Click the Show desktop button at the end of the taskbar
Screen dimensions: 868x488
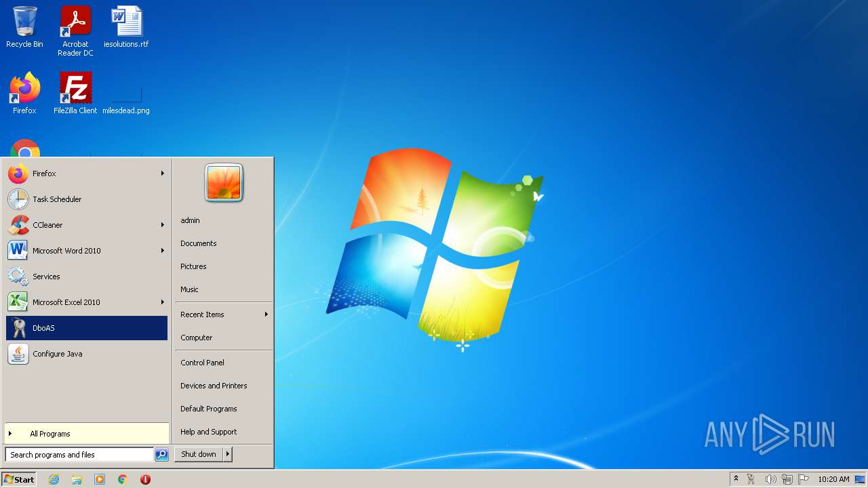pos(860,479)
